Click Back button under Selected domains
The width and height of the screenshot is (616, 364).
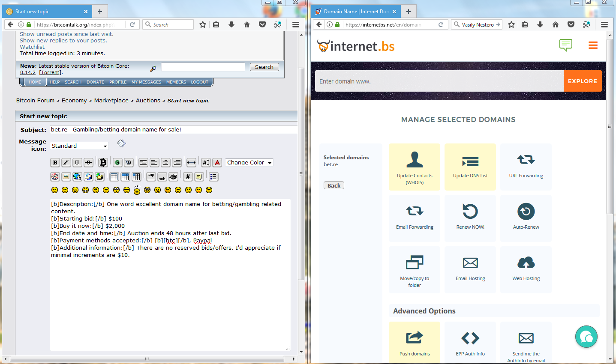click(x=334, y=185)
